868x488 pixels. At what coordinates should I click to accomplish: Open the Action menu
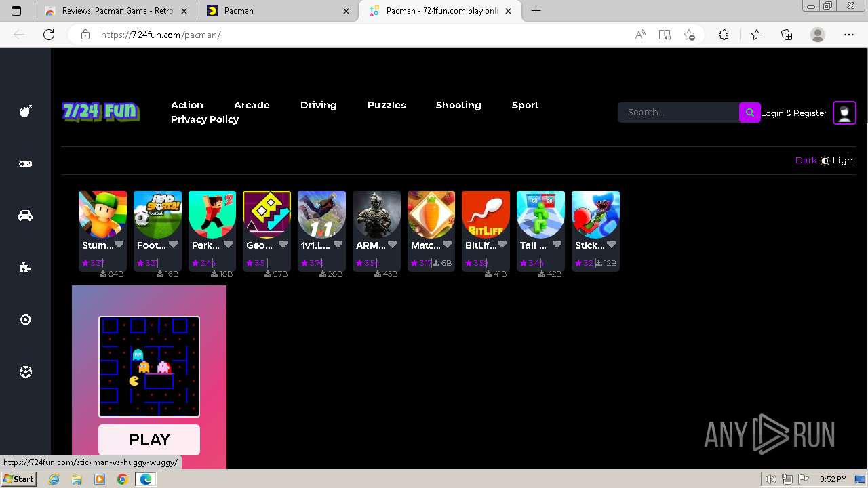click(186, 105)
